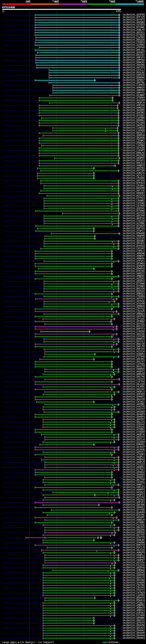Select hit label UniRef100_A7QQL7
The image size is (146, 644).
[x=134, y=603]
